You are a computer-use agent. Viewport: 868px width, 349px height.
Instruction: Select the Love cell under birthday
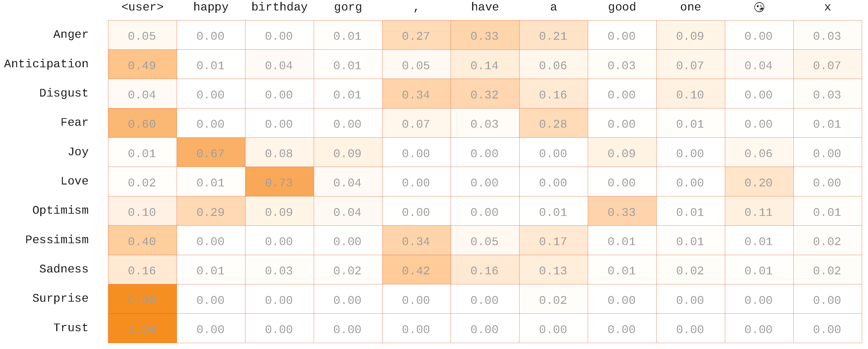pos(279,182)
